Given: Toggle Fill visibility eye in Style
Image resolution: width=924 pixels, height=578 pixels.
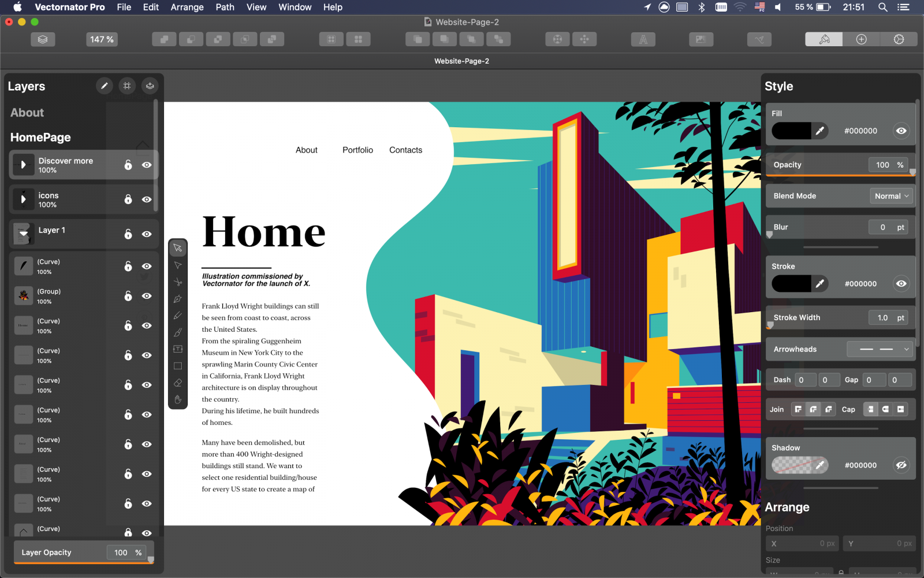Looking at the screenshot, I should tap(901, 131).
